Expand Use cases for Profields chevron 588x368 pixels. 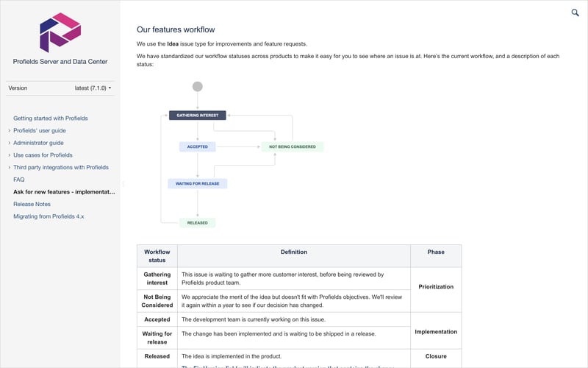(10, 155)
